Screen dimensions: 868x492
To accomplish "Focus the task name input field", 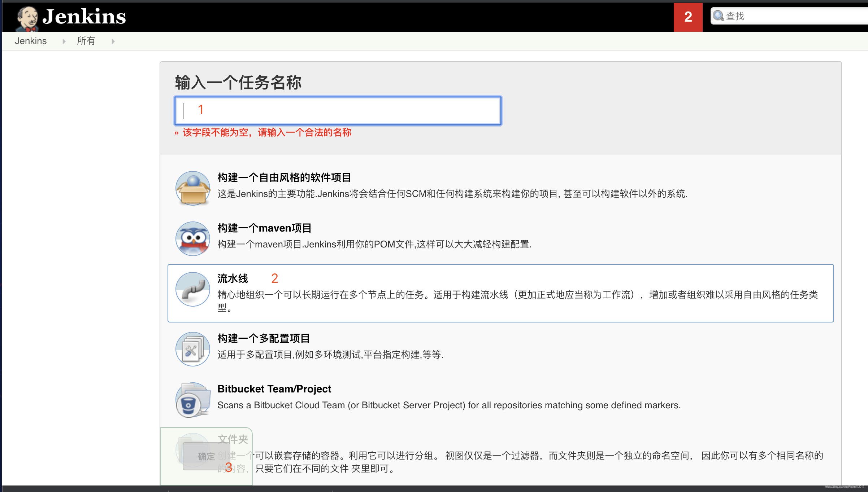I will coord(338,110).
